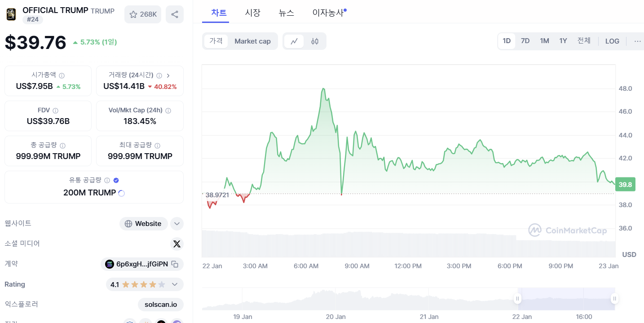Open the chart more options ellipsis
Screen dimensions: 644x323
point(637,41)
